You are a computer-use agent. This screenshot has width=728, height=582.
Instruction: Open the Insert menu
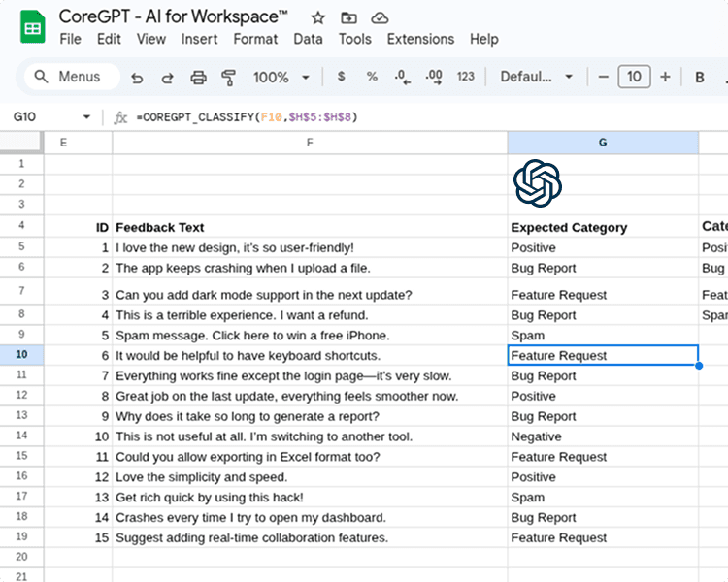point(199,39)
